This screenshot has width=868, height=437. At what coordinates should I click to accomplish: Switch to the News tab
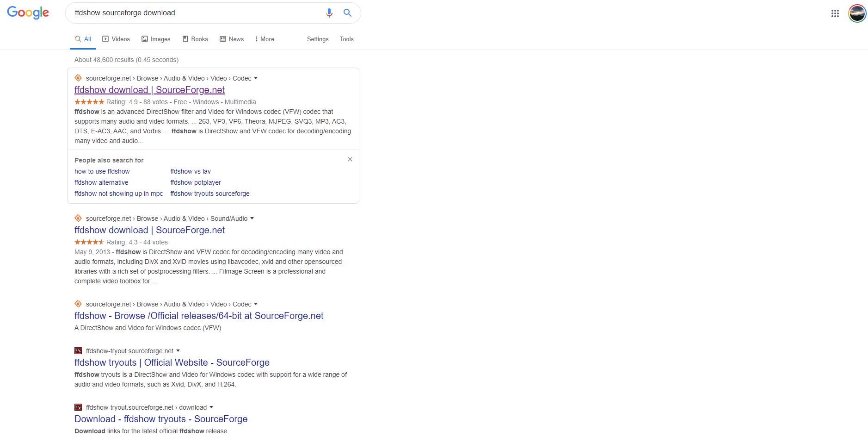coord(232,39)
